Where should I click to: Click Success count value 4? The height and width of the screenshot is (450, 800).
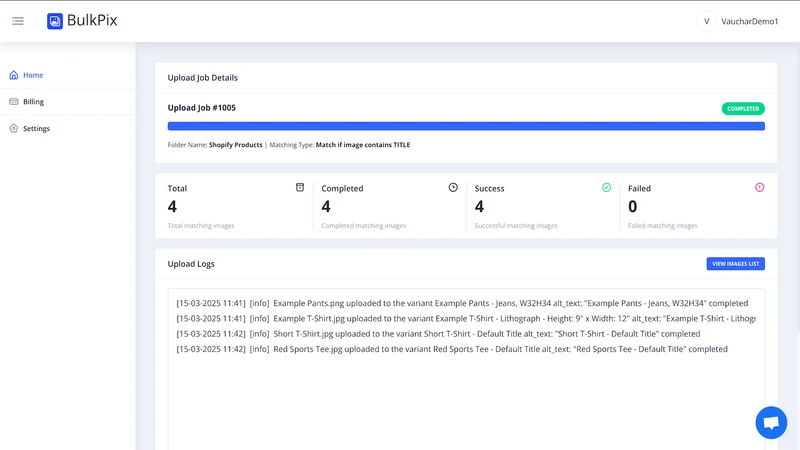click(x=479, y=207)
